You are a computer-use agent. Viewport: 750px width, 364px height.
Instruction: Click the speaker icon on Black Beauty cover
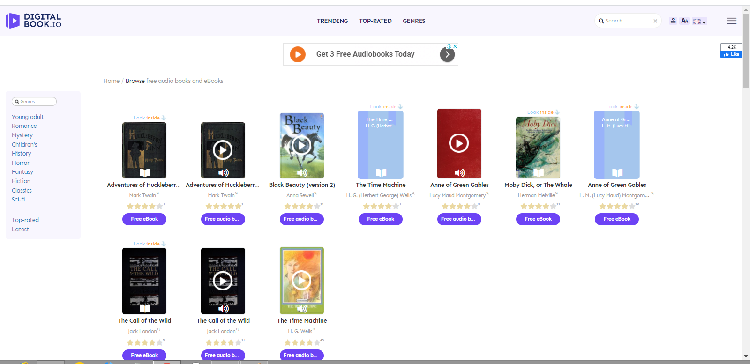click(301, 173)
